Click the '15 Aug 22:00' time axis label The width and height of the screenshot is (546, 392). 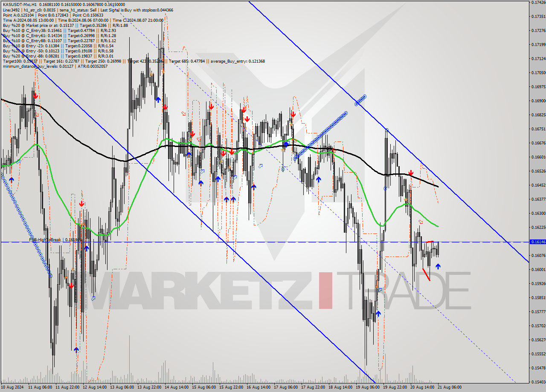tap(231, 387)
